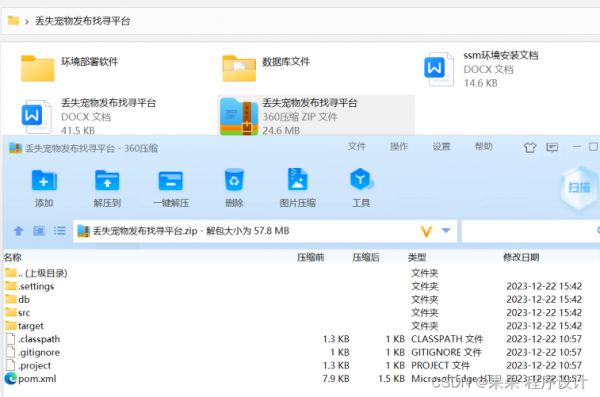
Task: Click the GITIGNORE 文件 type cell
Action: (x=446, y=352)
